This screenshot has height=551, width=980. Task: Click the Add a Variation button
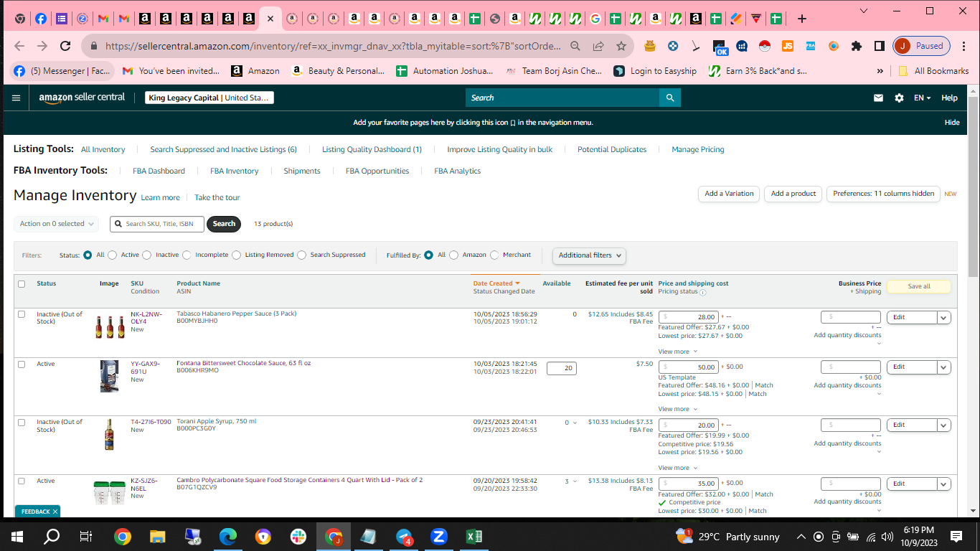(x=729, y=194)
